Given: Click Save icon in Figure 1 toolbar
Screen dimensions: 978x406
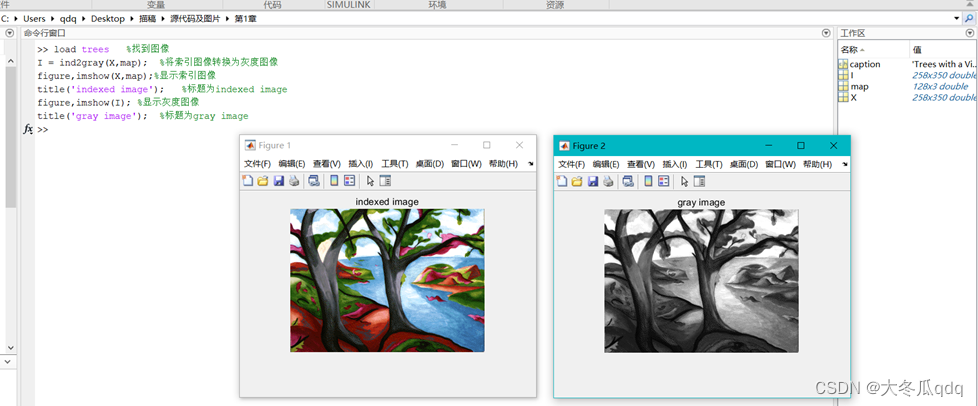Looking at the screenshot, I should [x=278, y=181].
